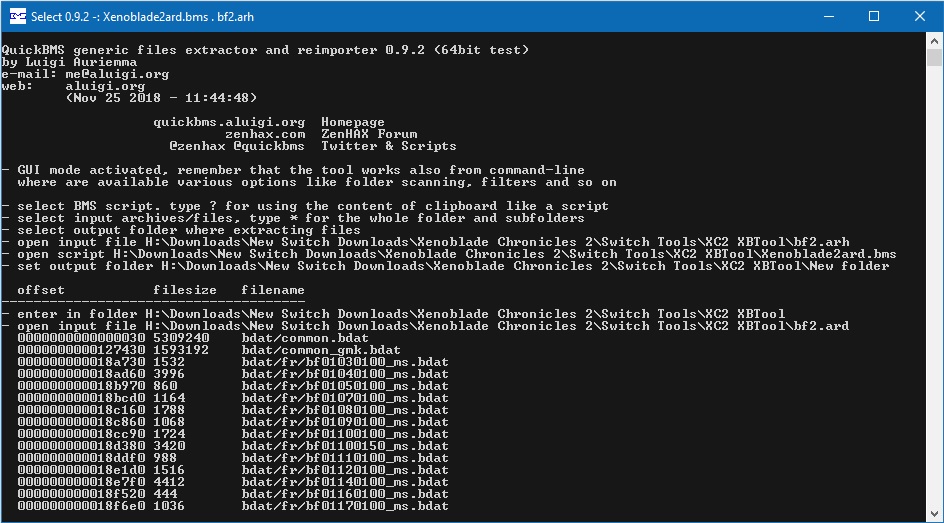Click the me@aluigi.org e-mail text
Viewport: 944px width, 523px height.
coord(117,74)
